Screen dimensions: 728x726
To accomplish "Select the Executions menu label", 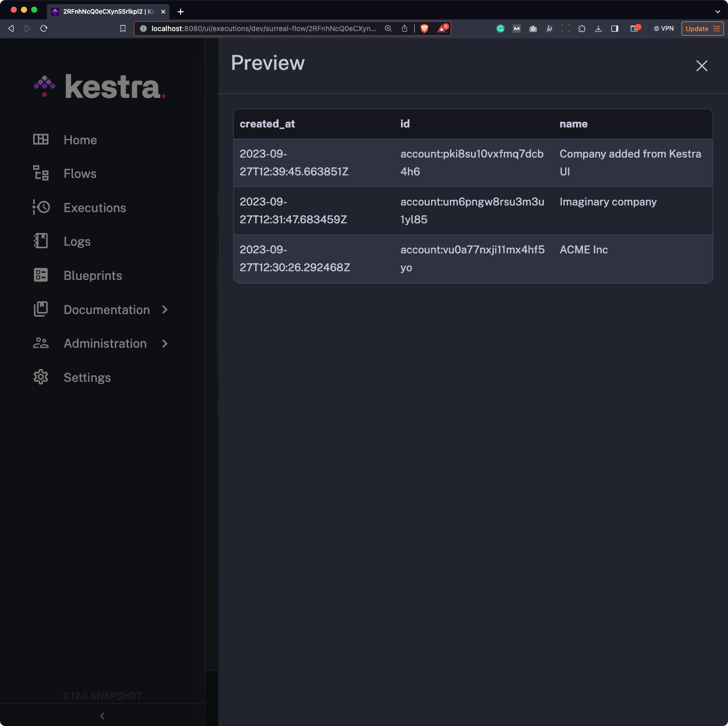I will coord(95,208).
